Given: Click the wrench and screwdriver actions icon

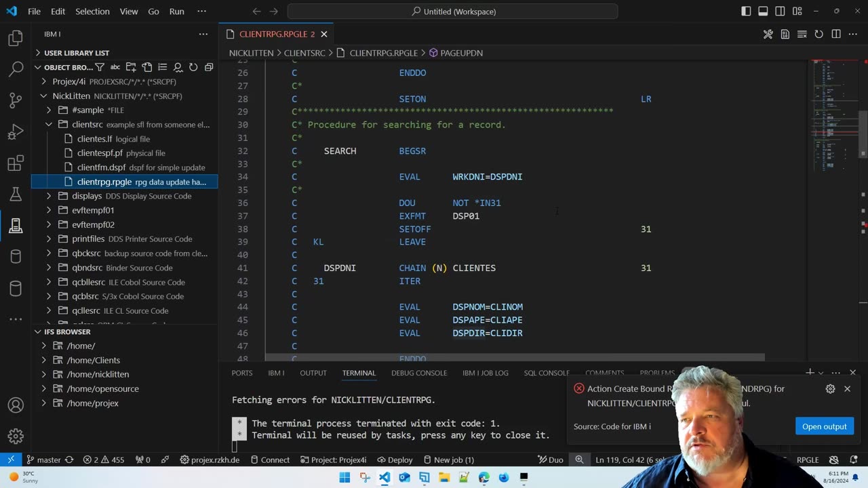Looking at the screenshot, I should tap(768, 34).
